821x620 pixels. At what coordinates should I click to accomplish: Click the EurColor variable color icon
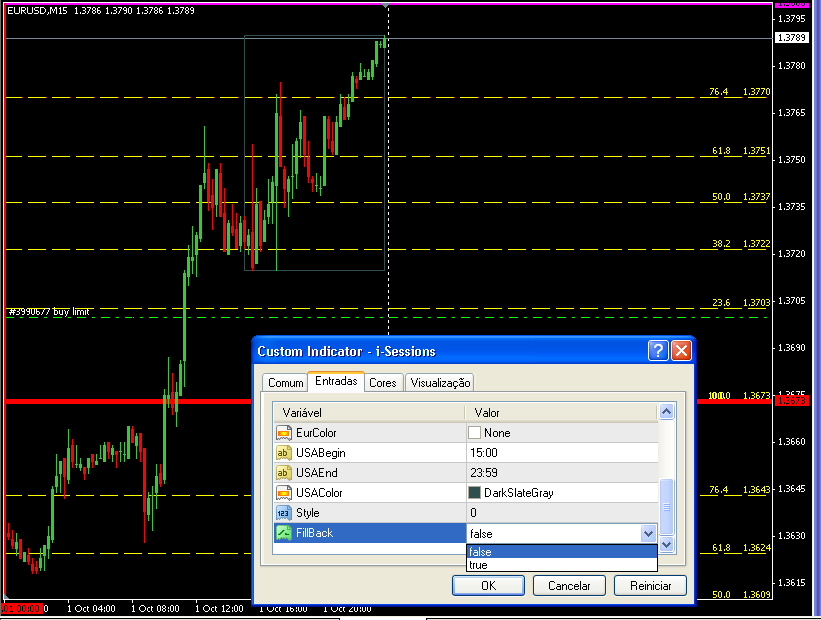click(x=283, y=433)
